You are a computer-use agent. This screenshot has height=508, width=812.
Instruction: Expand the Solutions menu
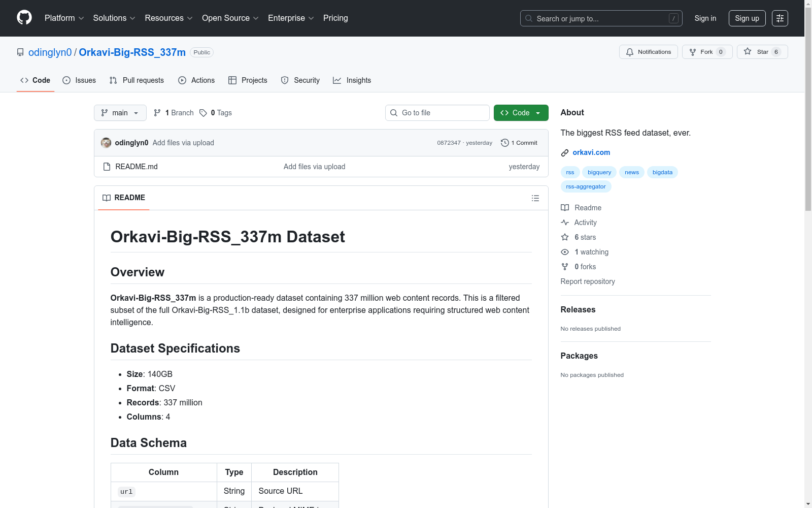click(x=114, y=18)
